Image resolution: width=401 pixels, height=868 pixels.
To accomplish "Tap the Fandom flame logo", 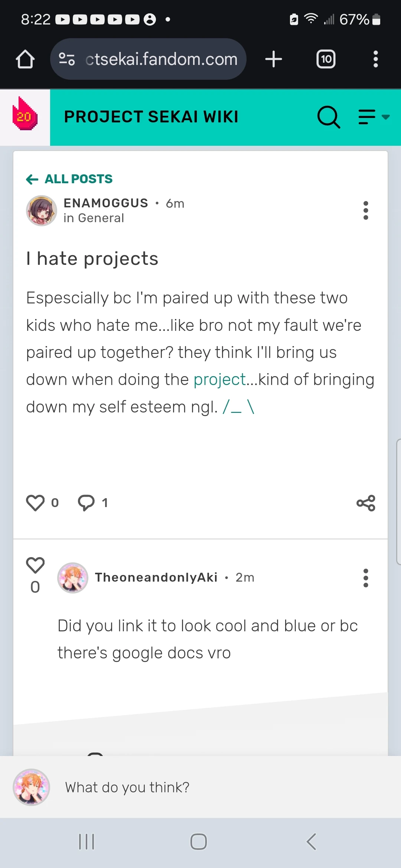I will coord(25,114).
